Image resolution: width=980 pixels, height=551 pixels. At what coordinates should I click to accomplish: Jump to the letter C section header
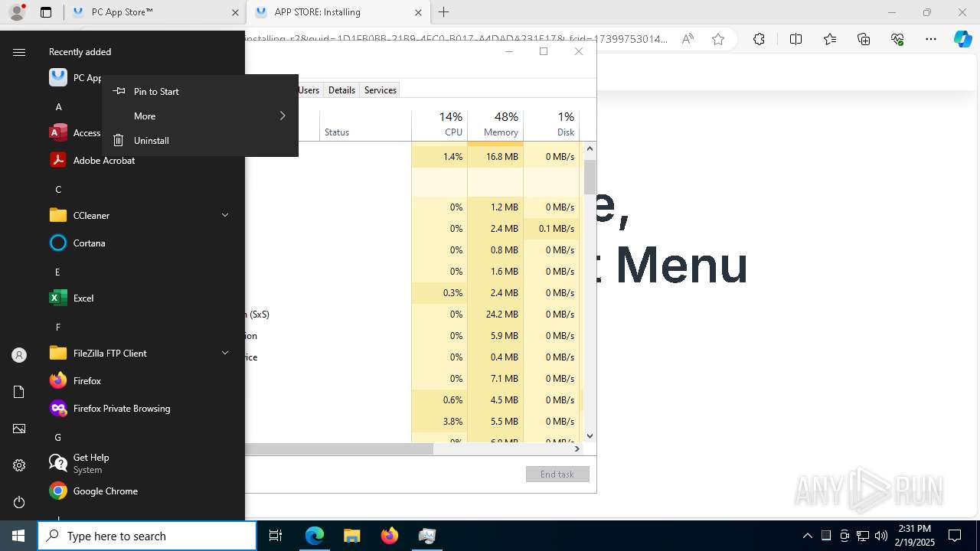tap(58, 189)
